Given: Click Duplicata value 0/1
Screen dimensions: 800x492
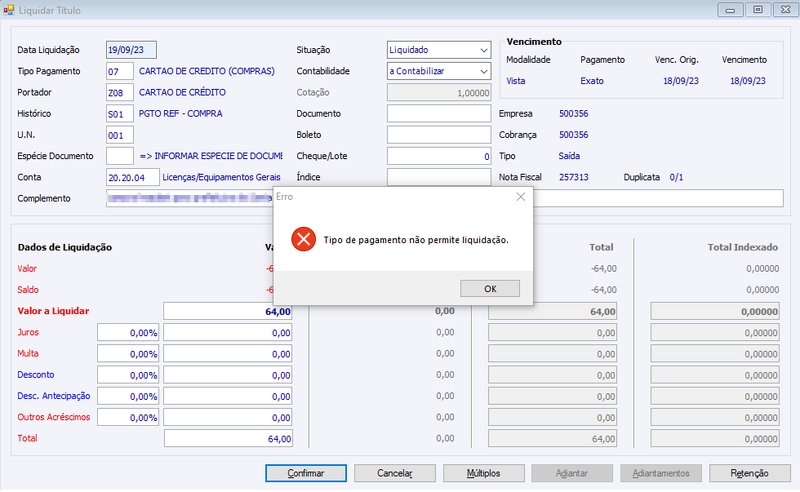Looking at the screenshot, I should click(x=677, y=178).
